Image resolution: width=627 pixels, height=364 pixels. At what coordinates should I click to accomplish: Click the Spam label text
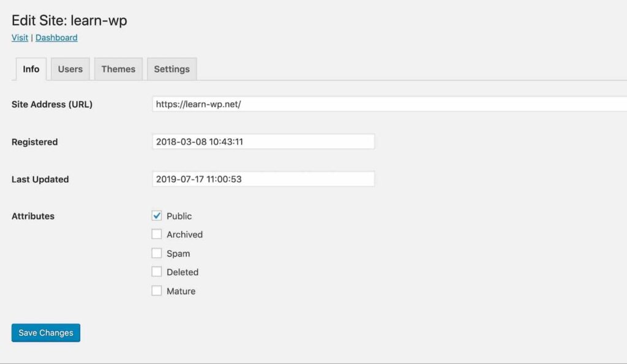pos(179,253)
